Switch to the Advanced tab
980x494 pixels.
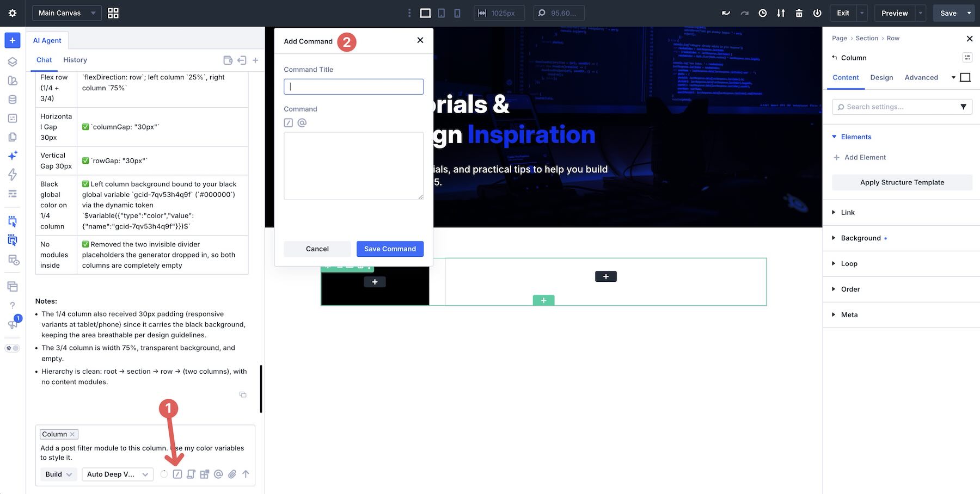click(x=921, y=78)
